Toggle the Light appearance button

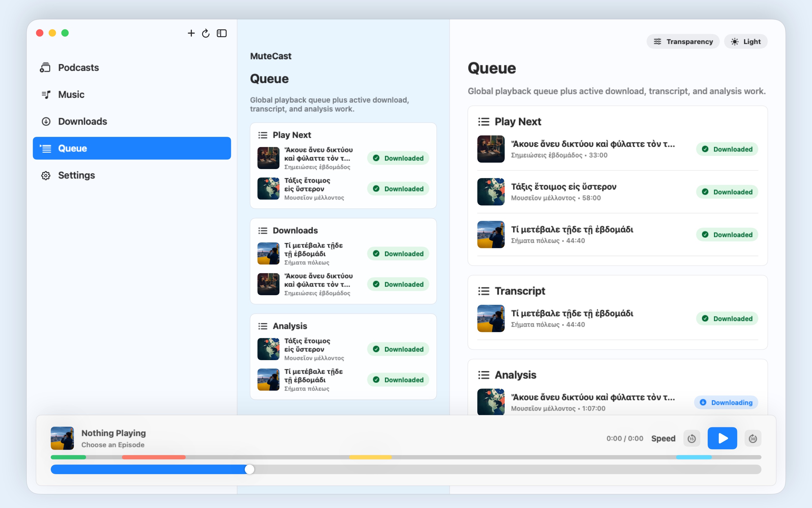(745, 41)
